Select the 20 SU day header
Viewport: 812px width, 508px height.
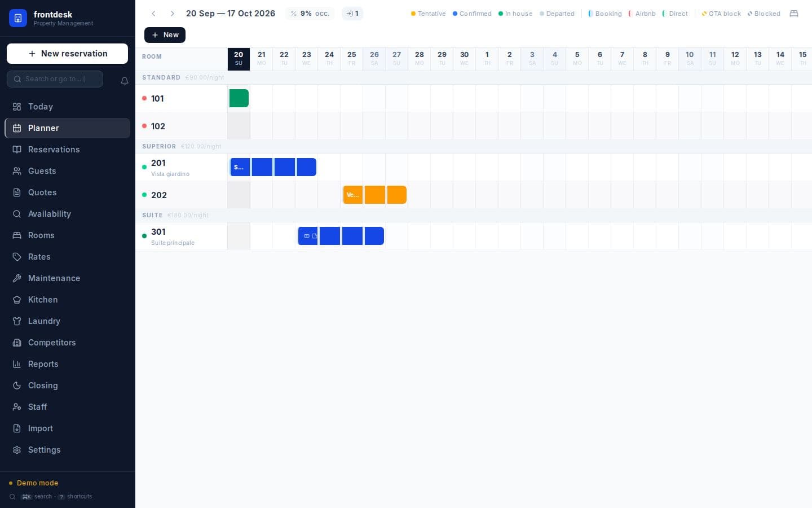239,59
